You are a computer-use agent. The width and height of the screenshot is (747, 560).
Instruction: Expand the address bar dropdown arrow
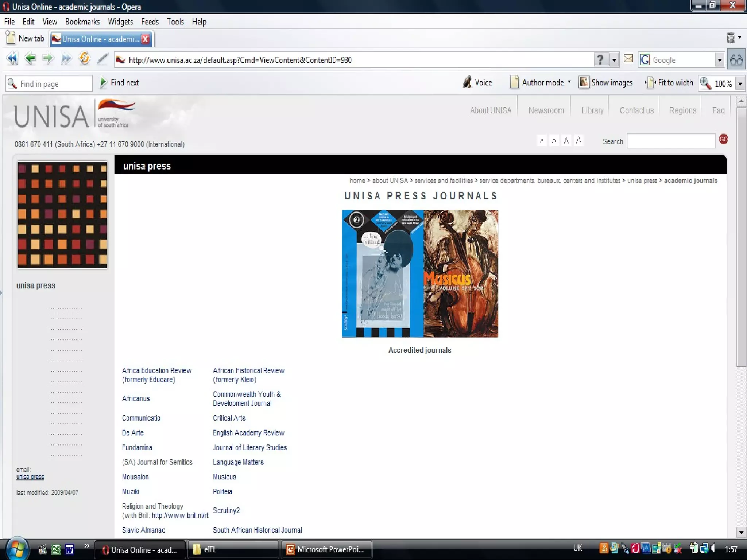coord(614,60)
